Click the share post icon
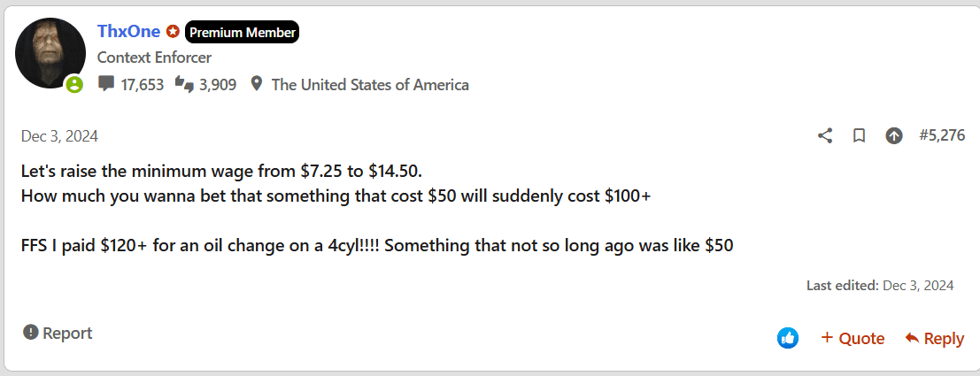Screen dimensions: 980x376 [825, 135]
